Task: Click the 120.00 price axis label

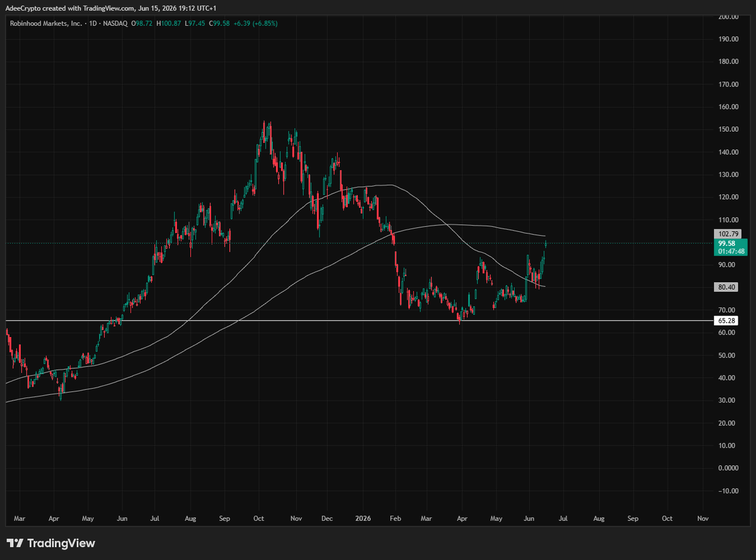Action: coord(728,197)
